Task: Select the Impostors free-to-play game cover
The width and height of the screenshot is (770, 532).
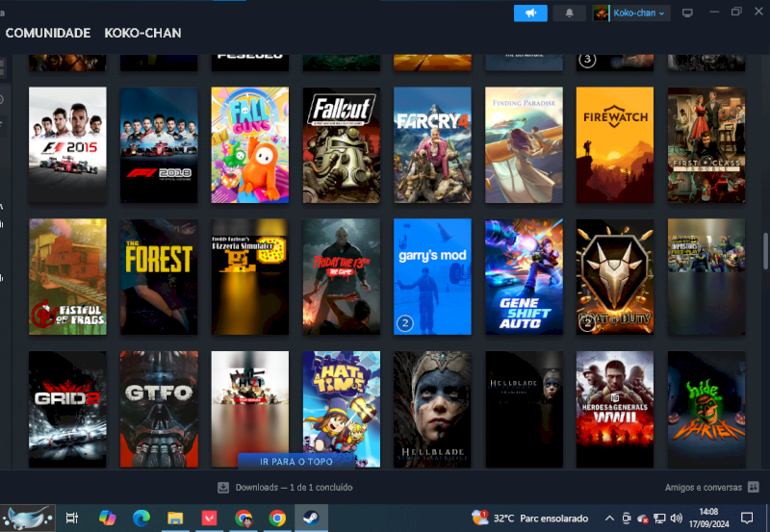Action: coord(706,277)
